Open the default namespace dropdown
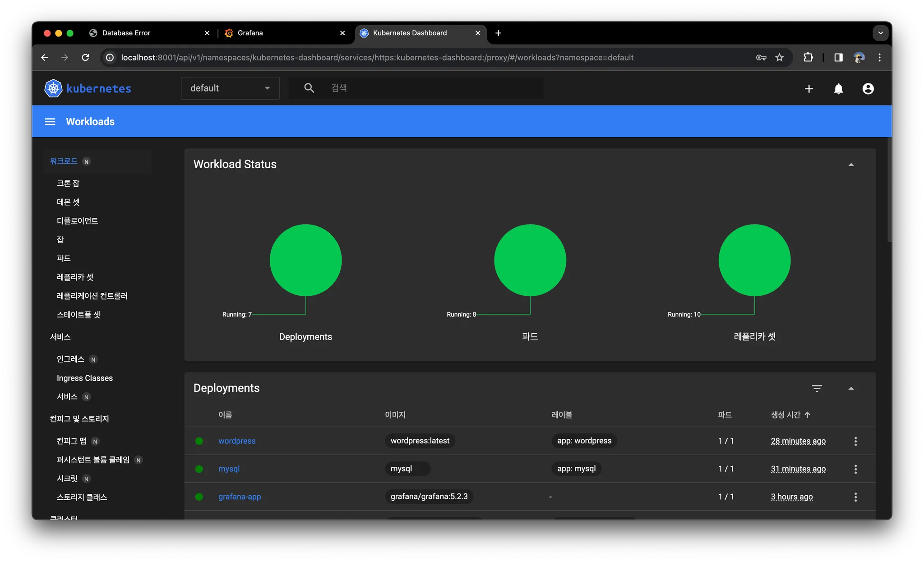924x562 pixels. [230, 88]
